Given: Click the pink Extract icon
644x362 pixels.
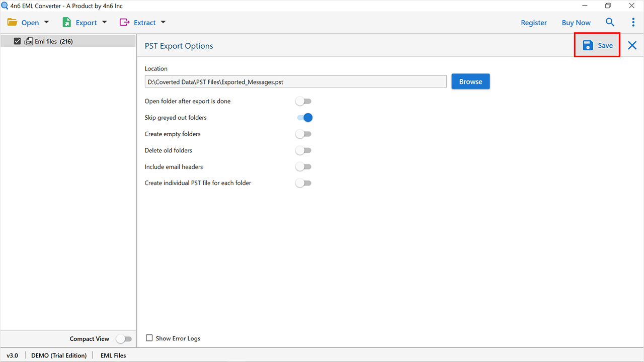Looking at the screenshot, I should click(123, 22).
